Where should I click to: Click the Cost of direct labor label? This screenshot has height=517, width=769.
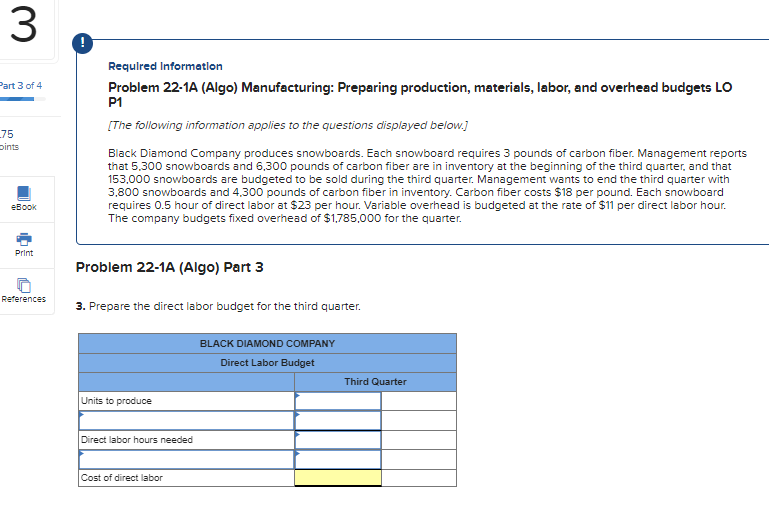coord(122,478)
